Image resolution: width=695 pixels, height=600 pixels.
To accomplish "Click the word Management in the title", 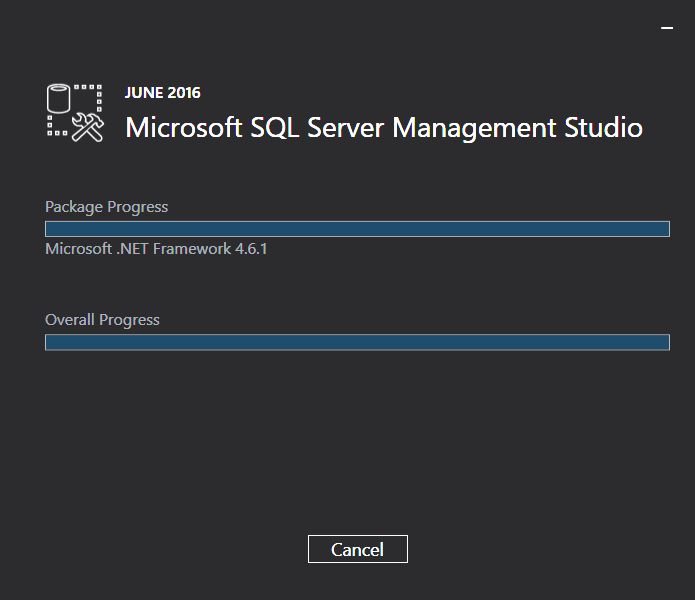I will click(x=474, y=128).
